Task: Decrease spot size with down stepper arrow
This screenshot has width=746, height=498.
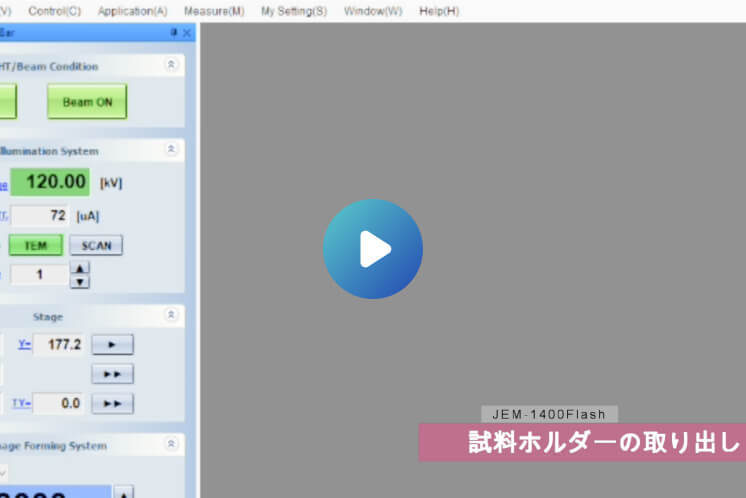Action: pos(80,281)
